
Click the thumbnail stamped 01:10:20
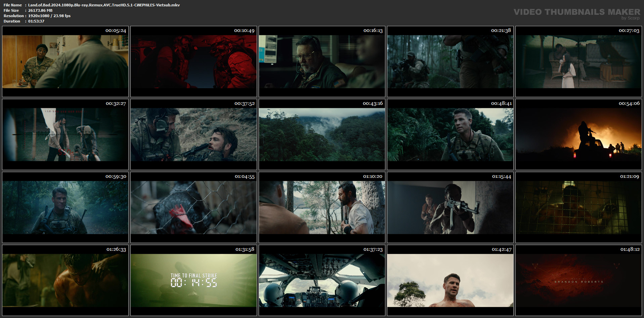tap(322, 207)
